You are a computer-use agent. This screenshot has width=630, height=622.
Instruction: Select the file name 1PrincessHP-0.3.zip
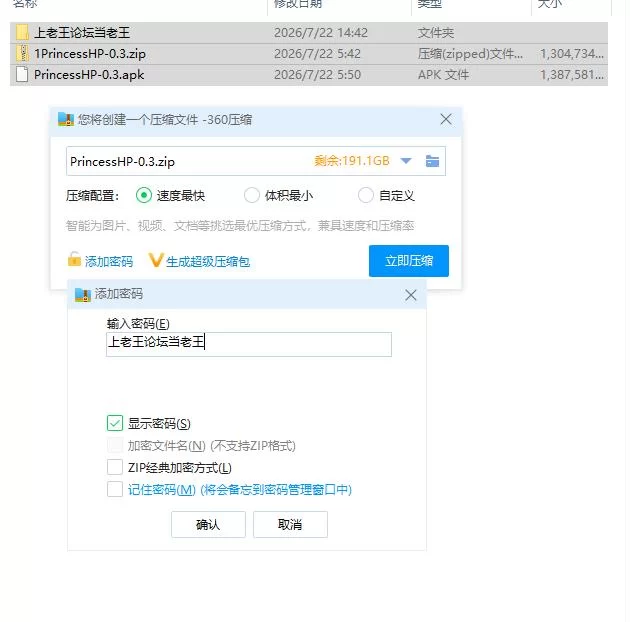(90, 54)
